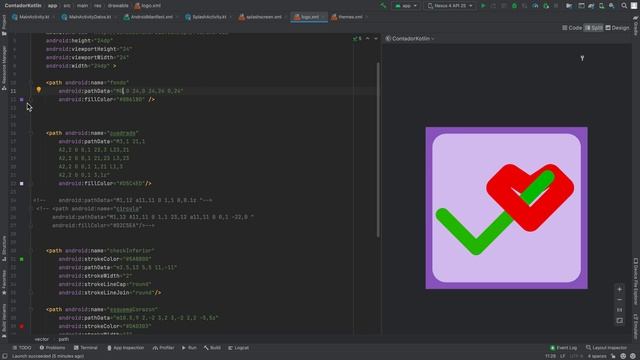Open the Nexus 4 API device dropdown
Viewport: 640px width, 360px height.
450,6
